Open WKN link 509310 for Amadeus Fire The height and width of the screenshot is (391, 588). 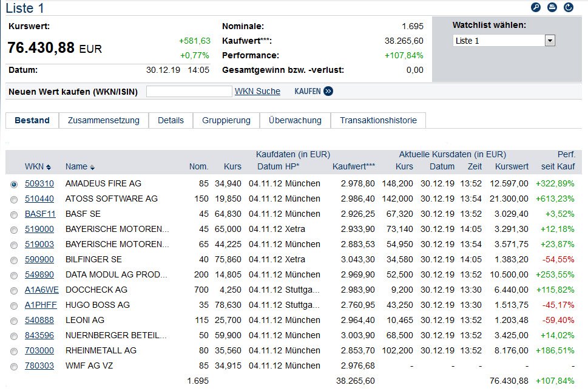pos(39,183)
